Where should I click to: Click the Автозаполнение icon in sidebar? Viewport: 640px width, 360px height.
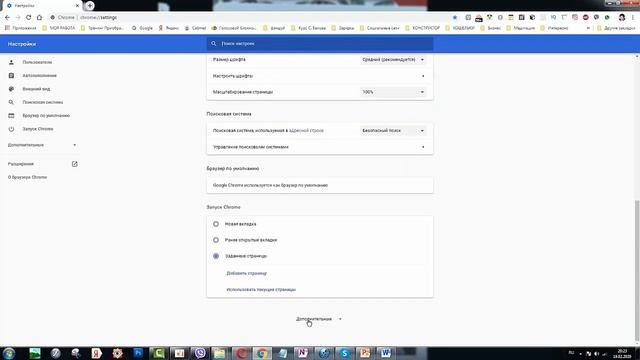[11, 76]
